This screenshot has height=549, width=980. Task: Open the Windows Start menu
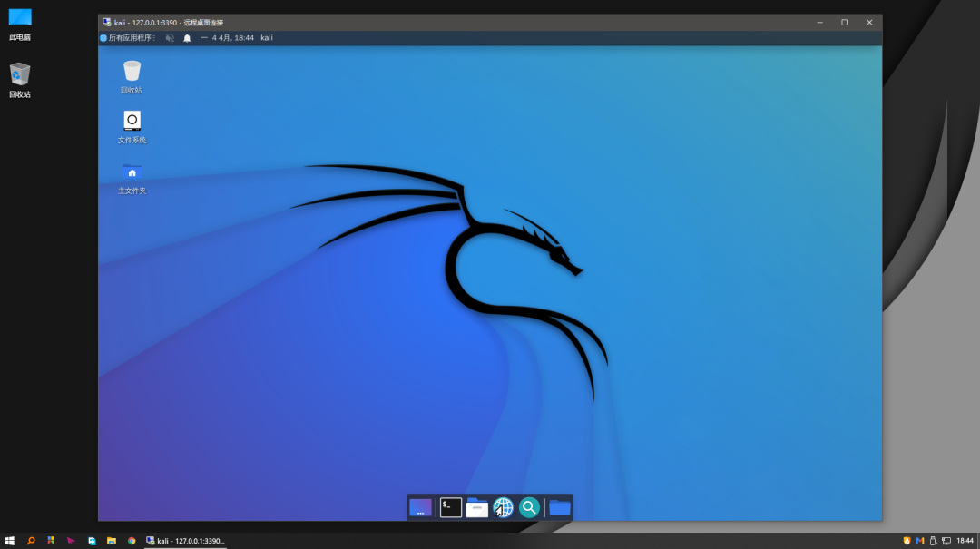[9, 541]
